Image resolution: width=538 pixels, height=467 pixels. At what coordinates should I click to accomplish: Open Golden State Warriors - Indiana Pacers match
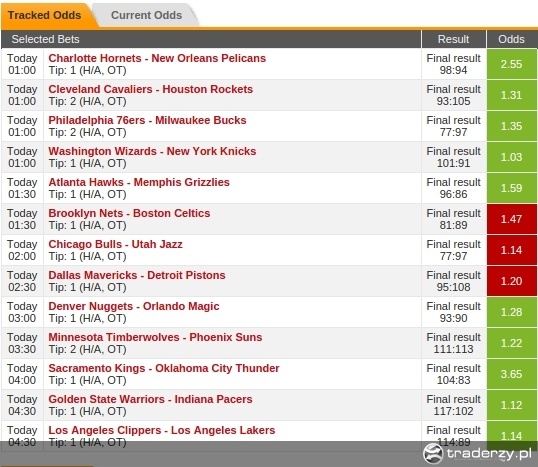point(150,399)
